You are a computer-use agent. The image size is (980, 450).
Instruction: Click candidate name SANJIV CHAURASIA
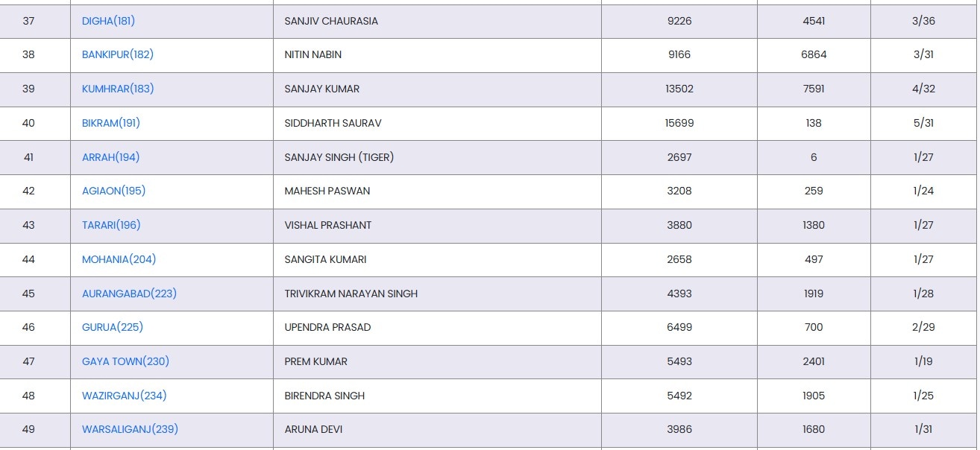pyautogui.click(x=331, y=21)
